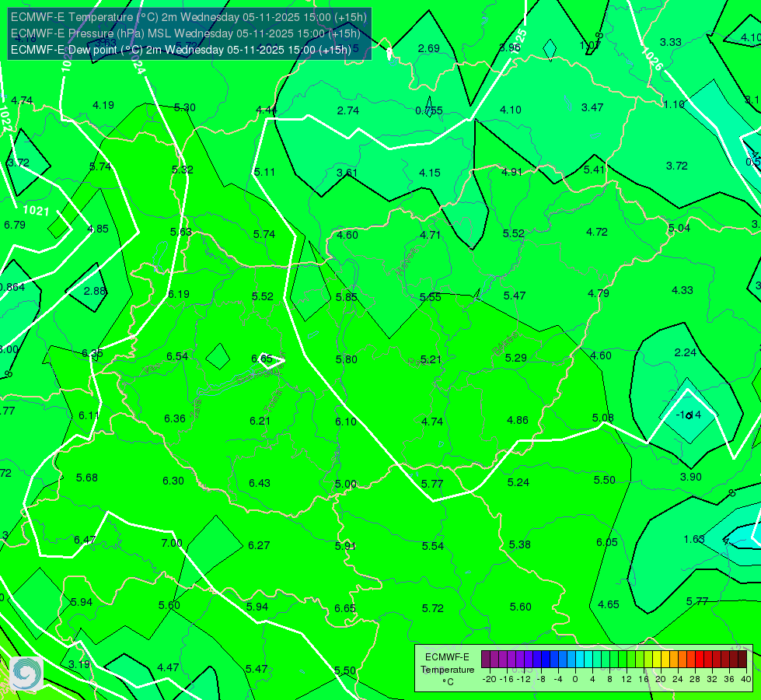Click the 4.79 temperature value
The width and height of the screenshot is (761, 700).
[x=599, y=293]
